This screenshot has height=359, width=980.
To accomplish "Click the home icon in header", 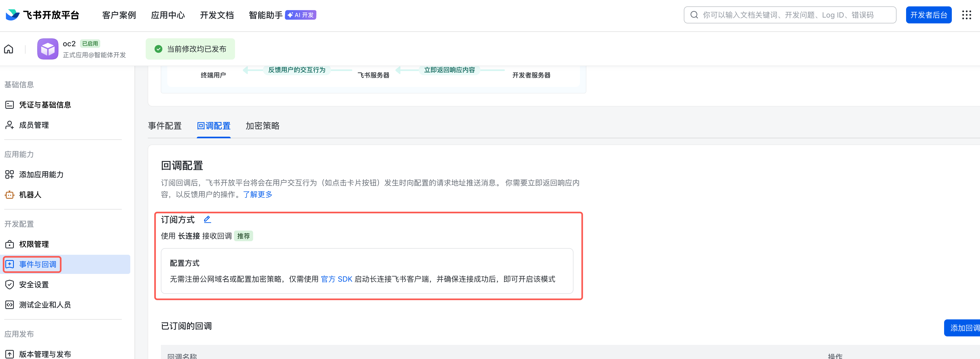I will 8,49.
